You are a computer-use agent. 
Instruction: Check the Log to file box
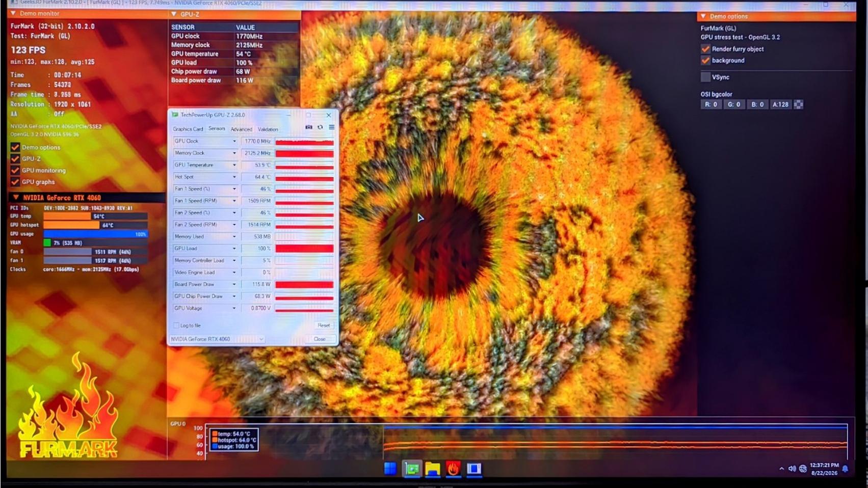click(176, 326)
